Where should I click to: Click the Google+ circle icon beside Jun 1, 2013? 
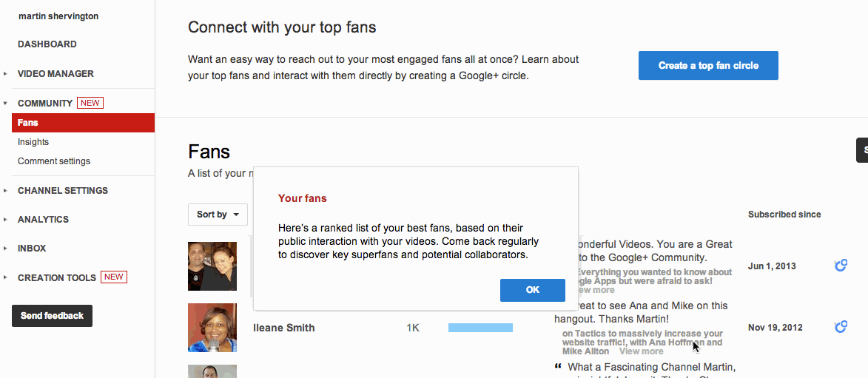click(841, 266)
